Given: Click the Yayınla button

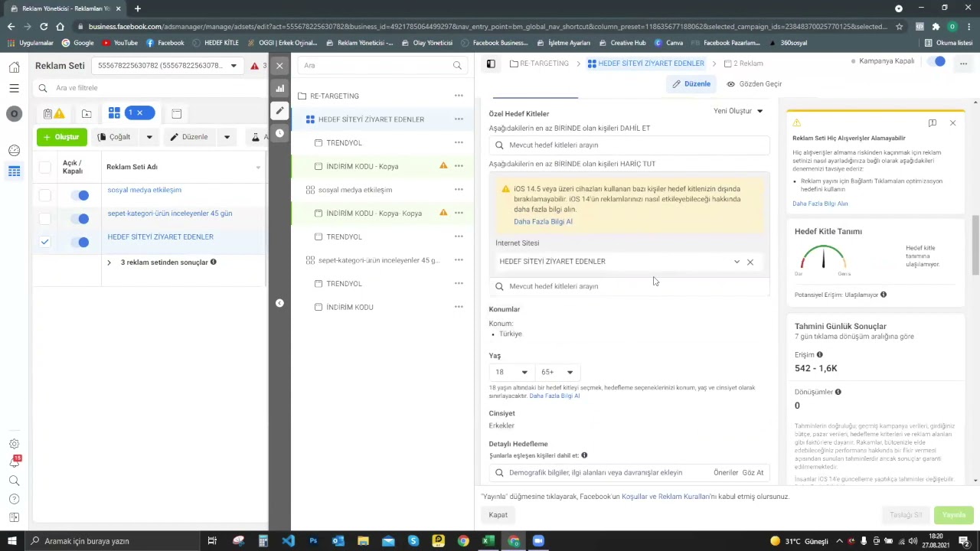Looking at the screenshot, I should (x=954, y=515).
